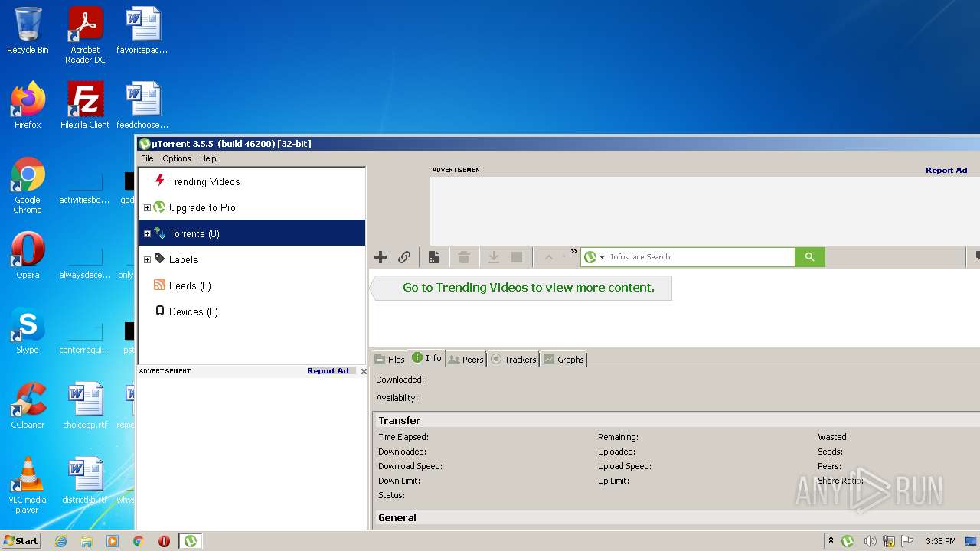Image resolution: width=980 pixels, height=551 pixels.
Task: Move up queue arrow icon
Action: (548, 257)
